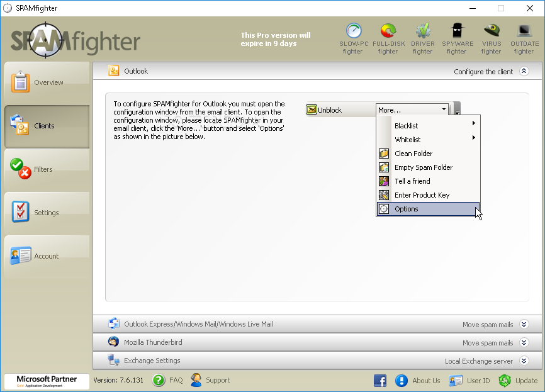Click the 'Local Exchange server' text

point(479,361)
